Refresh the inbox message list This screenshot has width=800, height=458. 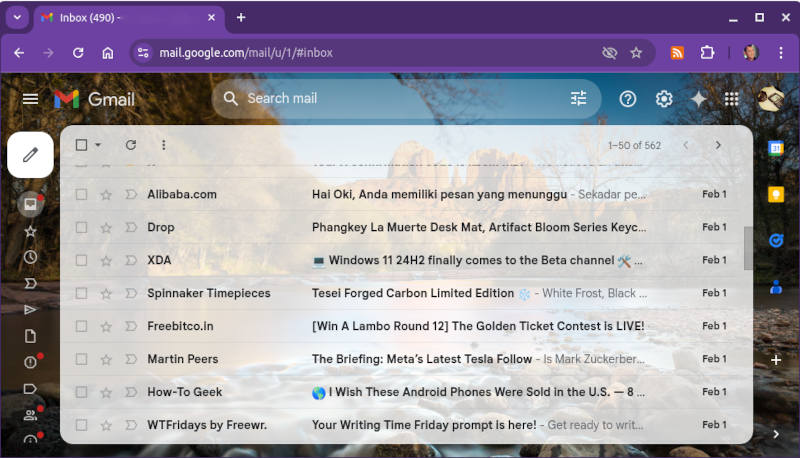[131, 145]
